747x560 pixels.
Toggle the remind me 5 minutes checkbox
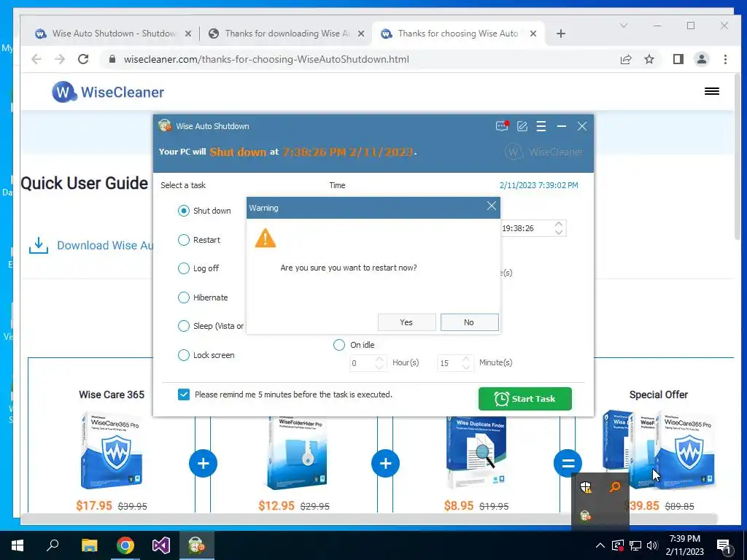pyautogui.click(x=183, y=394)
